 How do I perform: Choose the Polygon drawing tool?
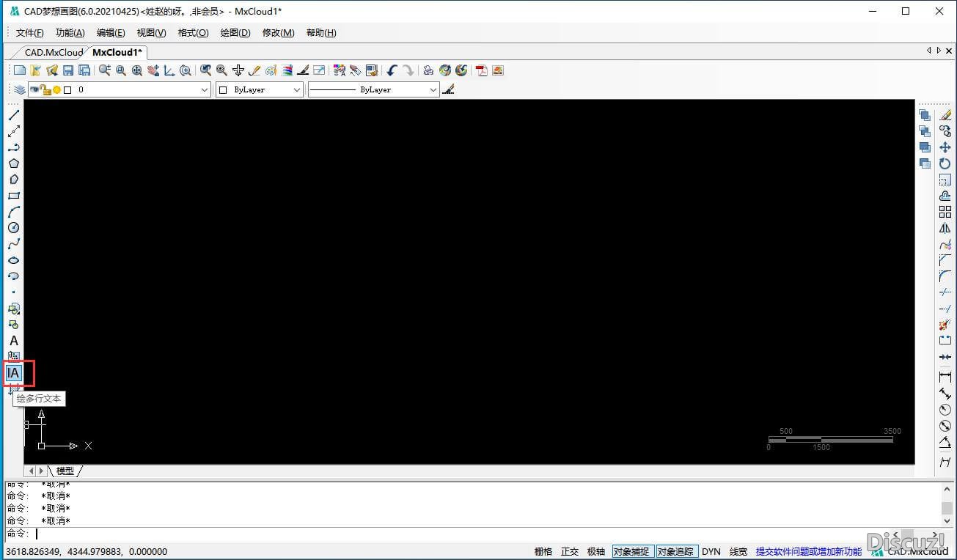coord(14,163)
